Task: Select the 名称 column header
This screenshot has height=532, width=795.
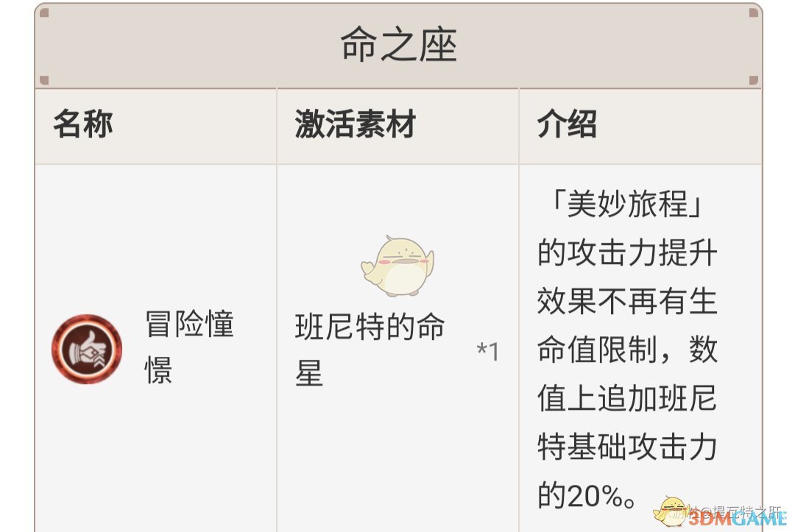Action: (x=82, y=125)
